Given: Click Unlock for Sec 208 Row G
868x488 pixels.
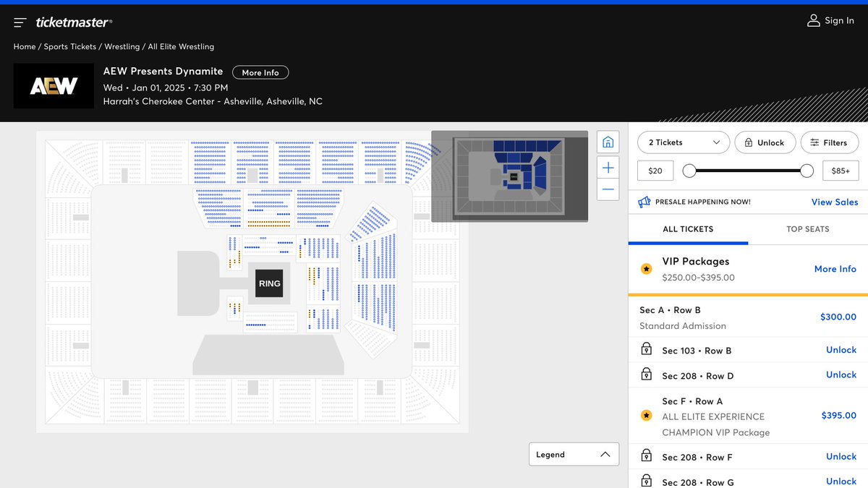Looking at the screenshot, I should (841, 481).
